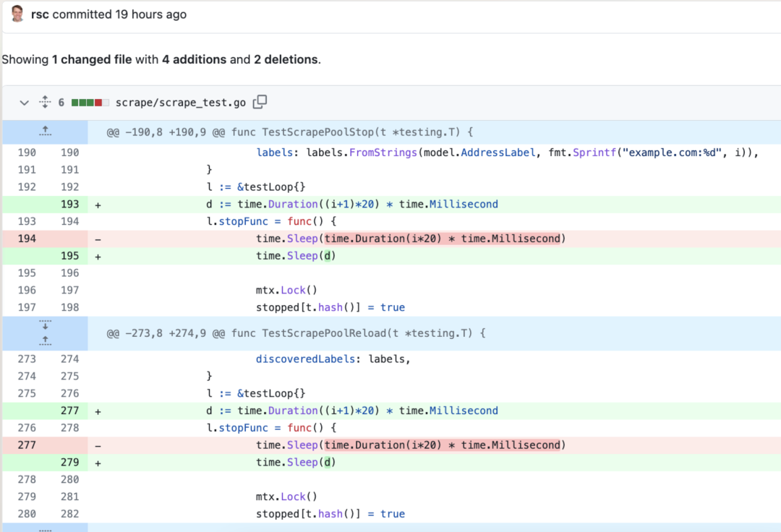Image resolution: width=781 pixels, height=532 pixels.
Task: Click the minus marker on deleted line 277
Action: point(98,445)
